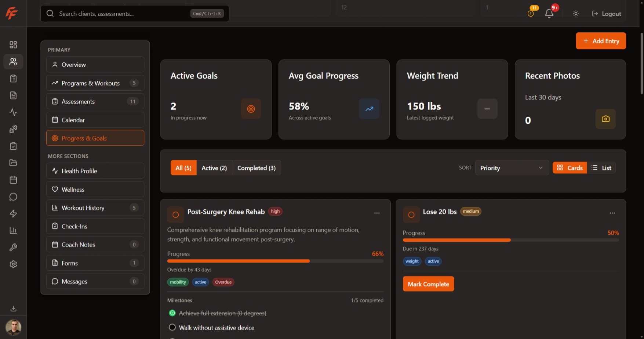Toggle light mode with the sun icon
The image size is (644, 339).
575,13
